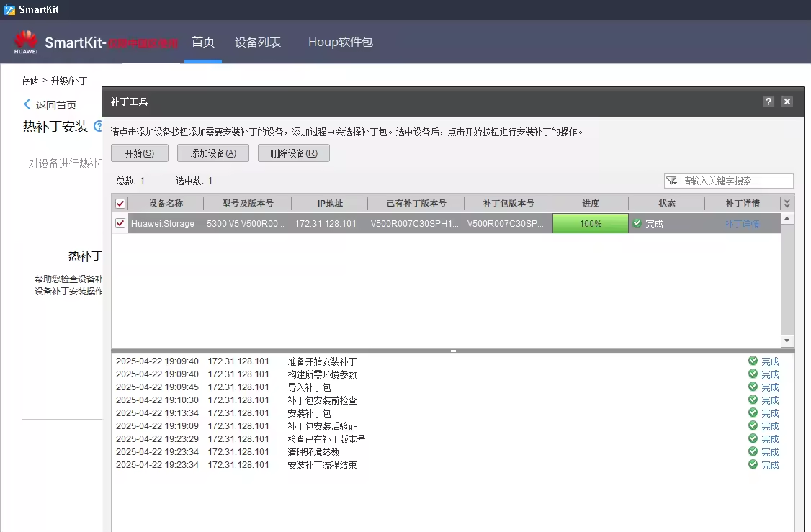
Task: Close the patch tool dialog
Action: coord(787,102)
